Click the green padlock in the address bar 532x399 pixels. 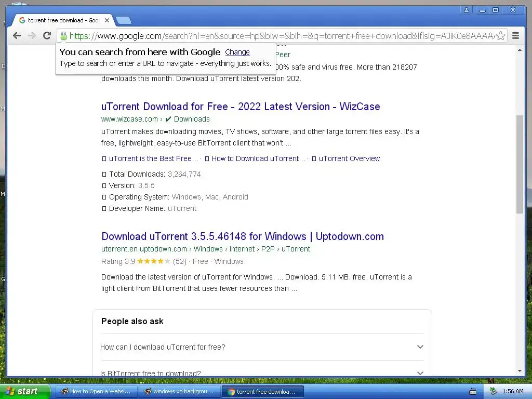[63, 36]
